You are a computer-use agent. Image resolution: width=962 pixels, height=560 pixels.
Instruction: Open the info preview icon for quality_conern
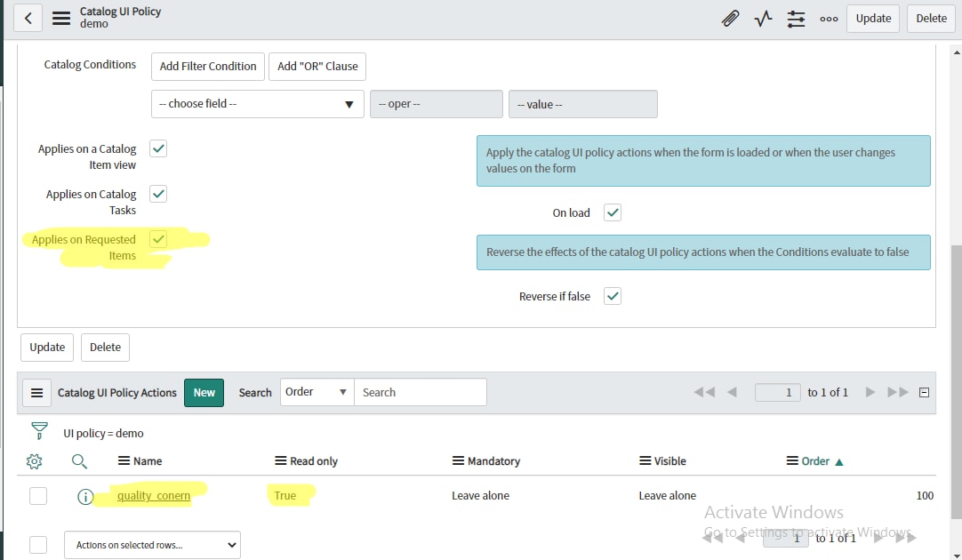[x=84, y=495]
